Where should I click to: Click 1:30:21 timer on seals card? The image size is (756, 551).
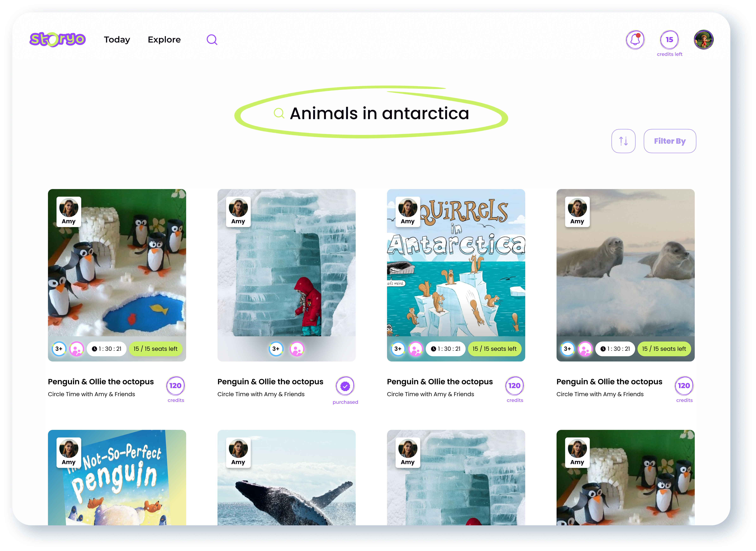pyautogui.click(x=615, y=349)
